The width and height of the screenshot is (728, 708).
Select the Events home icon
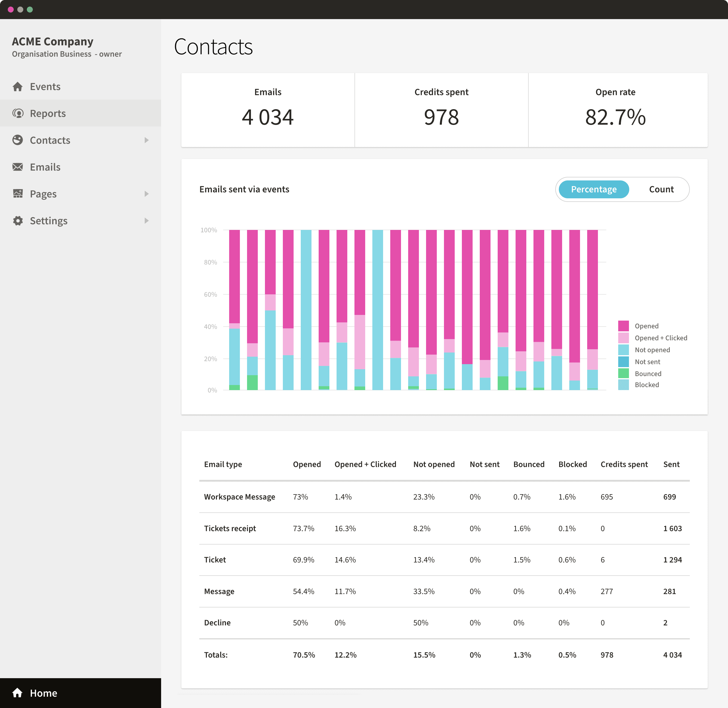[18, 86]
